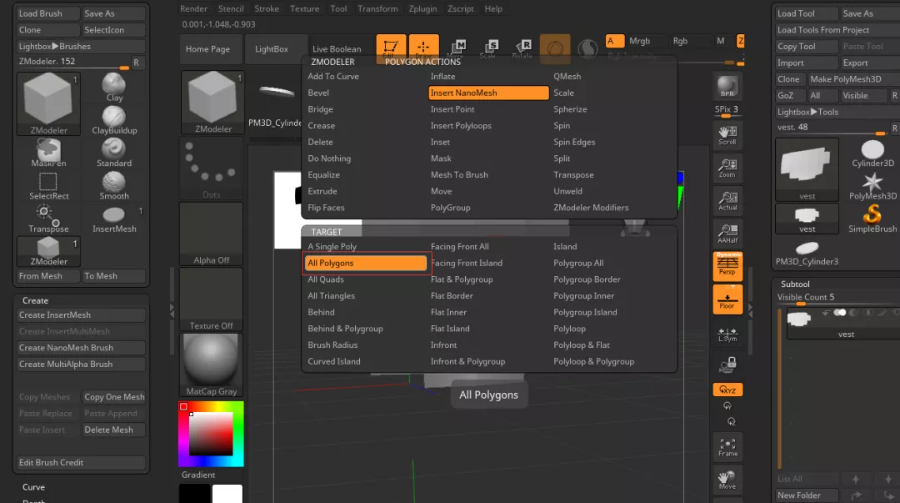Click the Actual size icon

point(727,201)
